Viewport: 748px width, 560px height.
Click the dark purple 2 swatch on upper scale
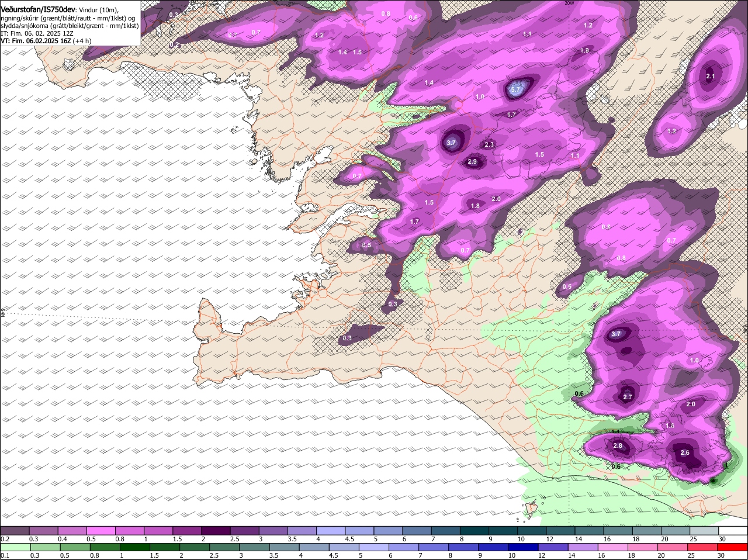click(x=216, y=530)
